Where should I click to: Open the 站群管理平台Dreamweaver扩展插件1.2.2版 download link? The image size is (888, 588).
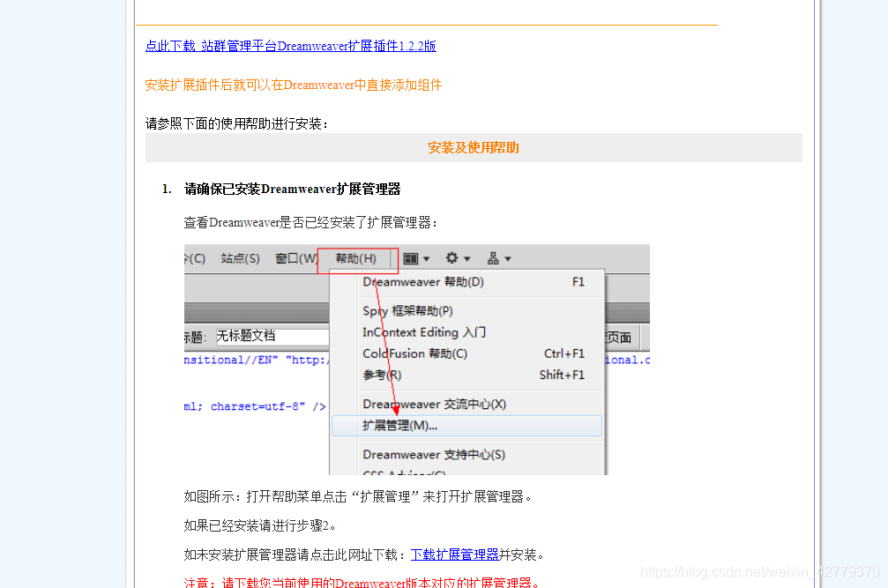click(x=290, y=46)
